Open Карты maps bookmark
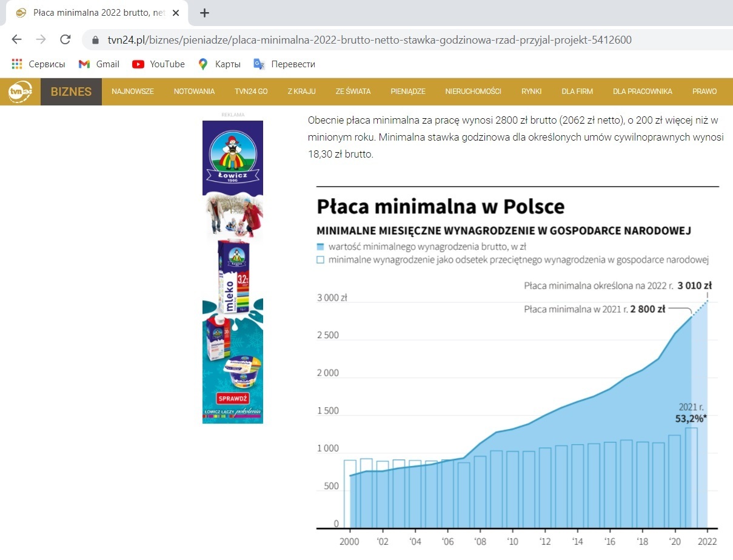 pyautogui.click(x=219, y=64)
